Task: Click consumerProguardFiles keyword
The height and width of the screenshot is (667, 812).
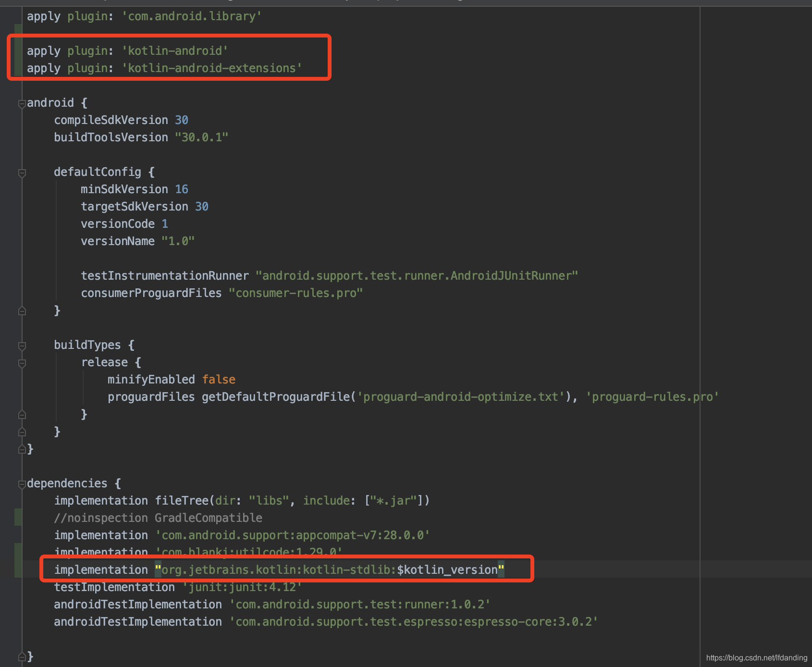Action: pos(151,293)
